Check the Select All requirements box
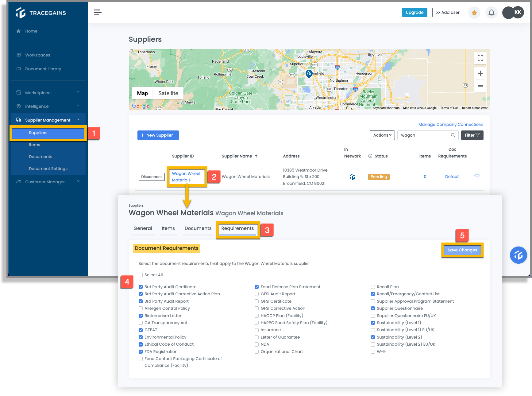Image resolution: width=532 pixels, height=396 pixels. [141, 275]
